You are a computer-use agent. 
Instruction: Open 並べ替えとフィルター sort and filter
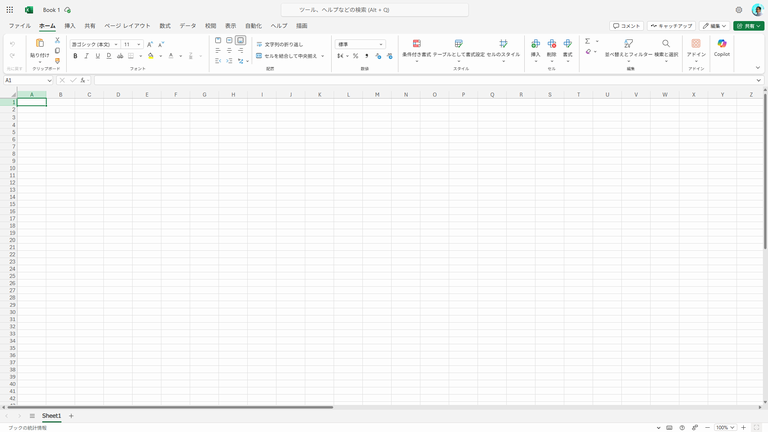pyautogui.click(x=628, y=44)
